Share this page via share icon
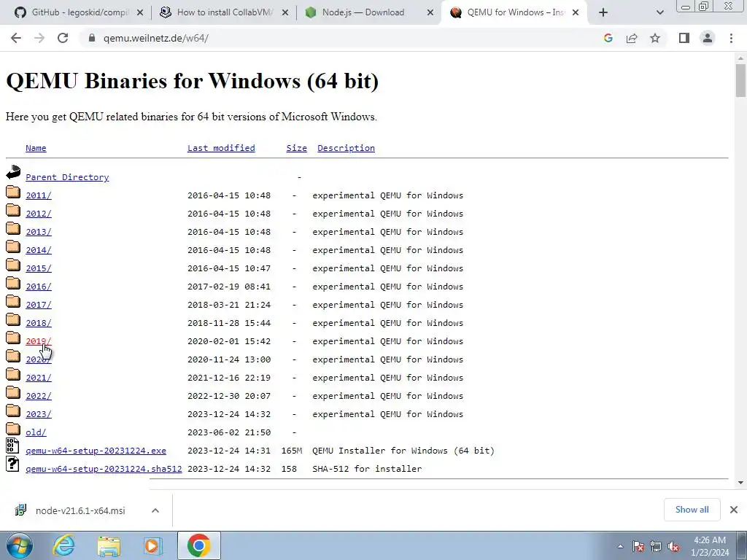 tap(632, 38)
